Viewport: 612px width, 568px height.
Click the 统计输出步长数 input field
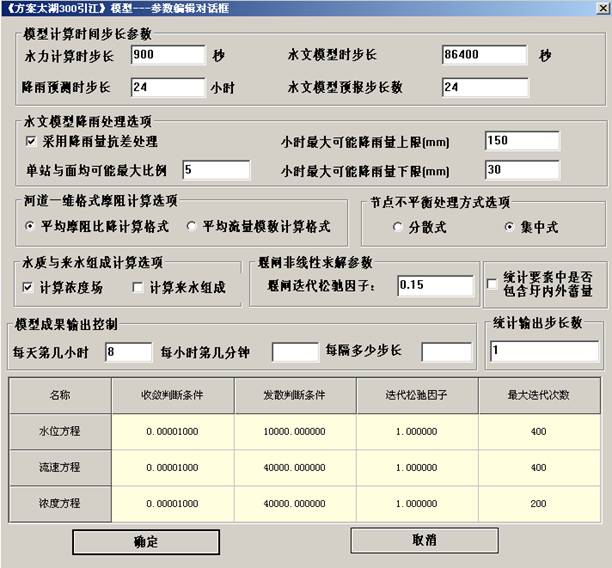coord(544,351)
